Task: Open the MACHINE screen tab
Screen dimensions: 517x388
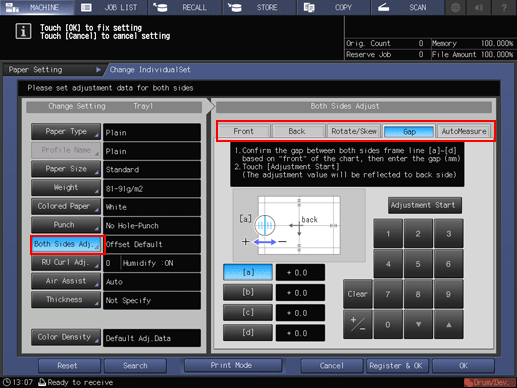Action: pos(37,7)
